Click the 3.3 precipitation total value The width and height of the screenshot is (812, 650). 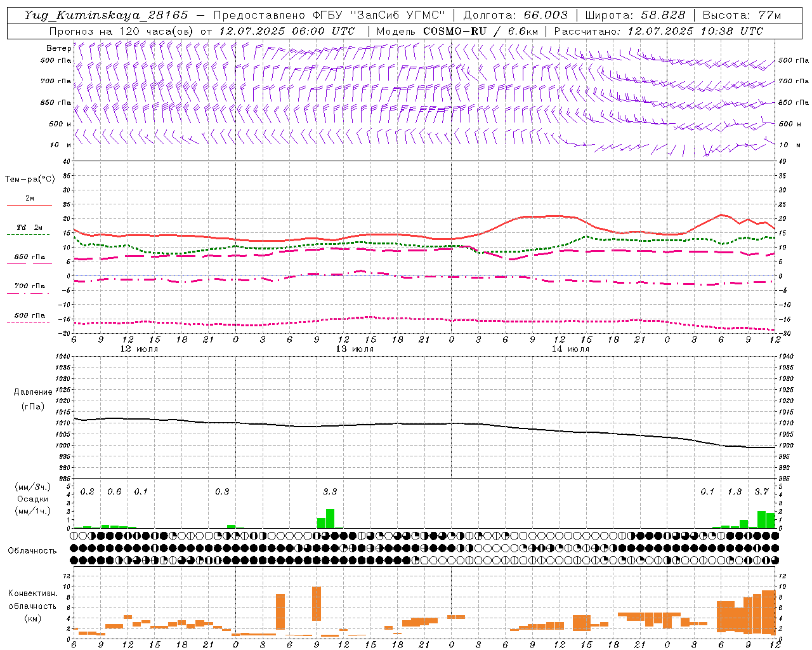(330, 492)
